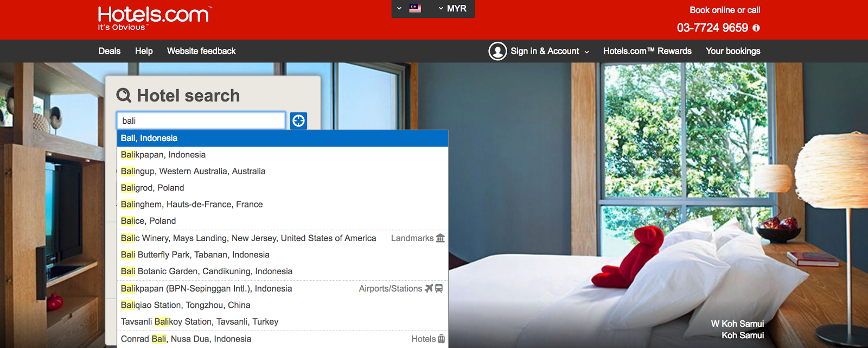This screenshot has height=348, width=868.
Task: Click the Malaysian flag icon
Action: tap(415, 8)
